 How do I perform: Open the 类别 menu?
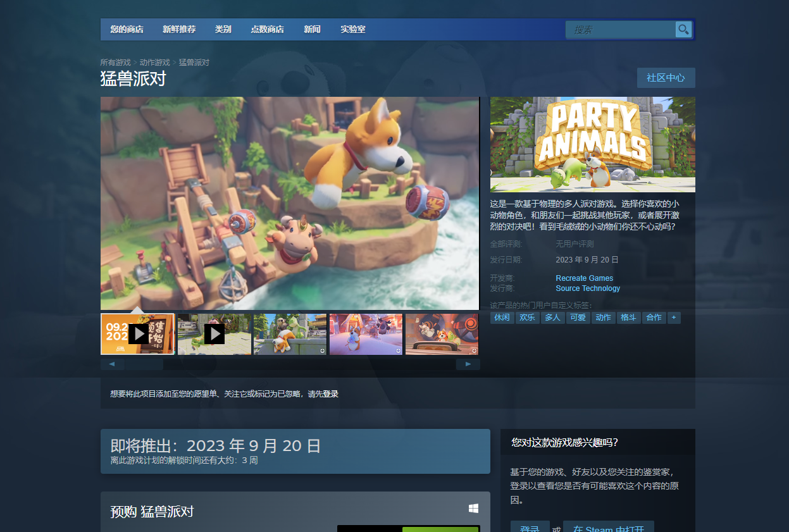tap(223, 29)
